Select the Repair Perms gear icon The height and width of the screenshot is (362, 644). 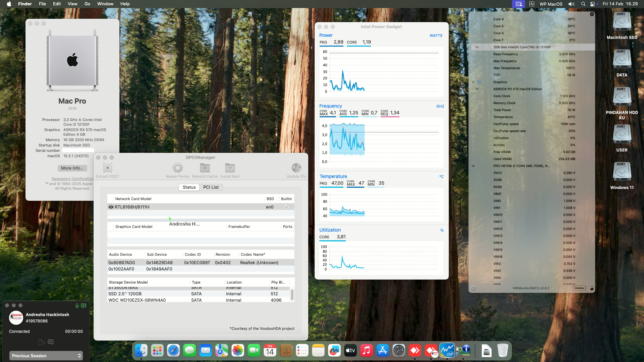pyautogui.click(x=177, y=169)
